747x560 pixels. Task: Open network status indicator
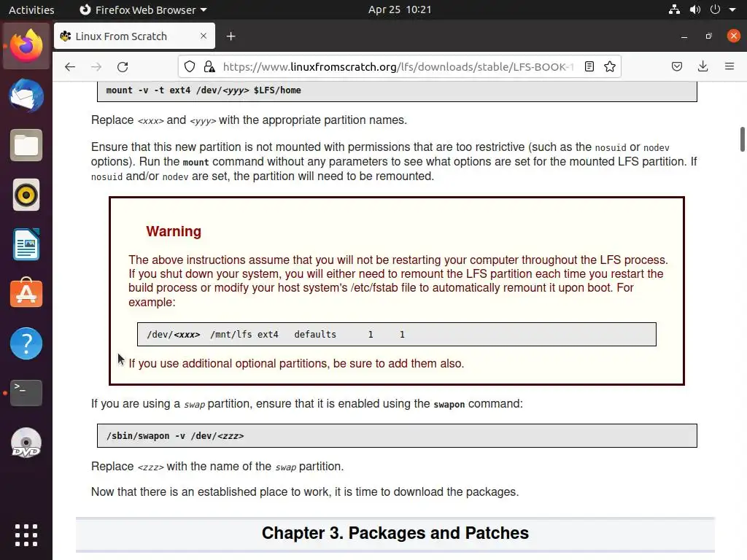674,9
